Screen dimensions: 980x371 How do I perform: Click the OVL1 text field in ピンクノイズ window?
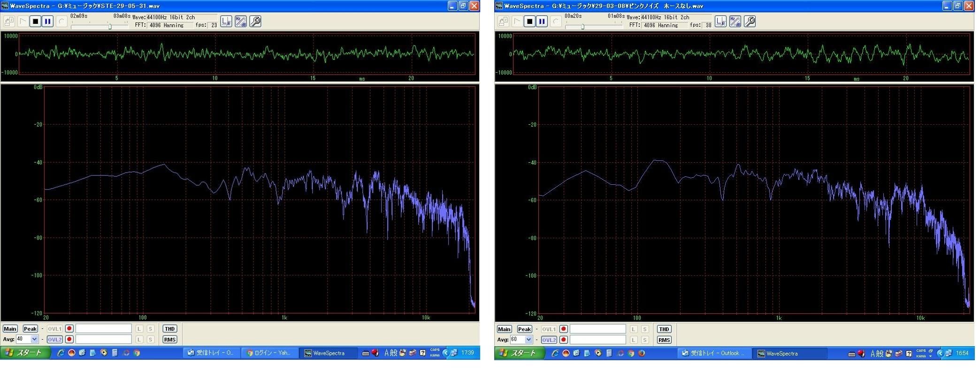coord(597,329)
